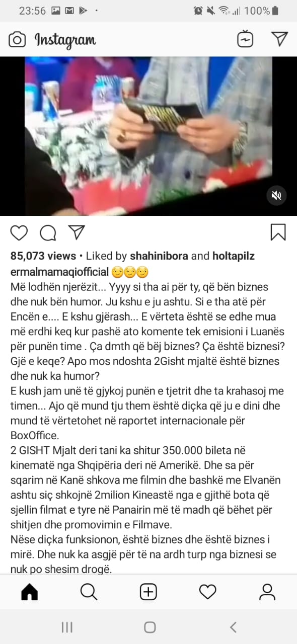Open IGTV from the top bar
The width and height of the screenshot is (297, 644).
click(245, 39)
